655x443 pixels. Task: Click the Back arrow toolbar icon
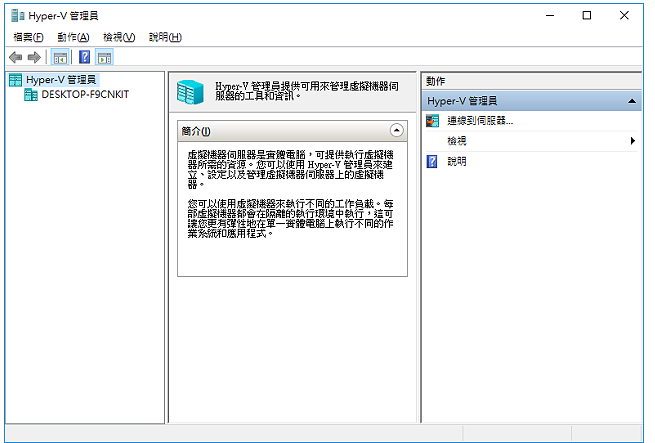point(15,57)
